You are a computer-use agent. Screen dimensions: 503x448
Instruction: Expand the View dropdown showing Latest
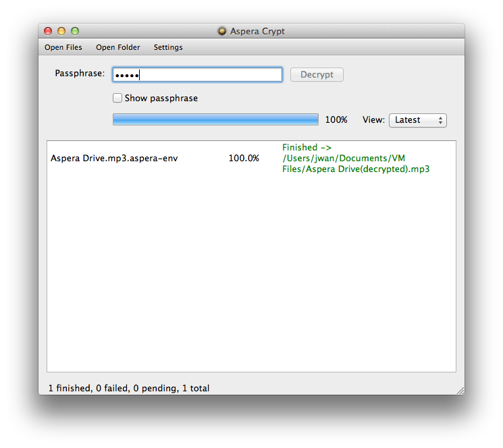click(x=417, y=120)
